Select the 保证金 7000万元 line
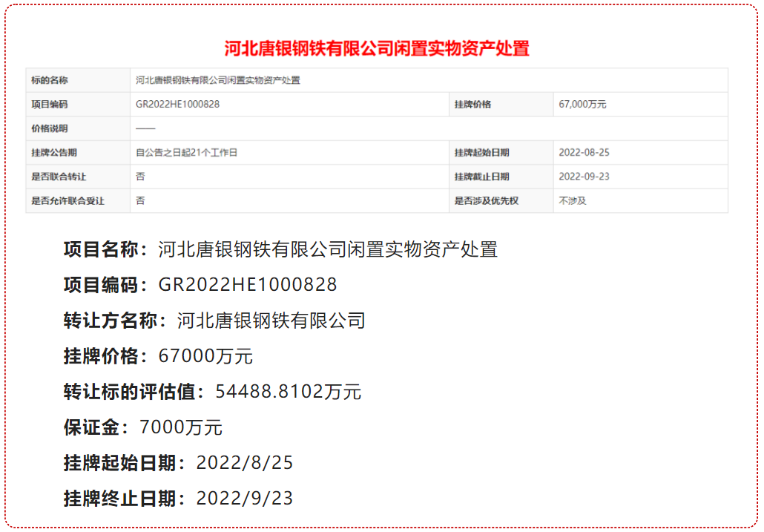 click(x=142, y=427)
